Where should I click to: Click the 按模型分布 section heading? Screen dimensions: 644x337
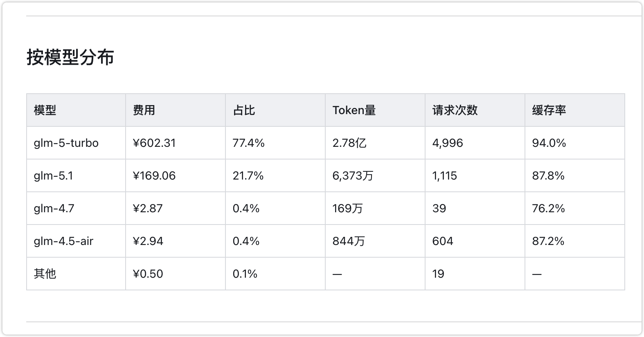pyautogui.click(x=70, y=57)
